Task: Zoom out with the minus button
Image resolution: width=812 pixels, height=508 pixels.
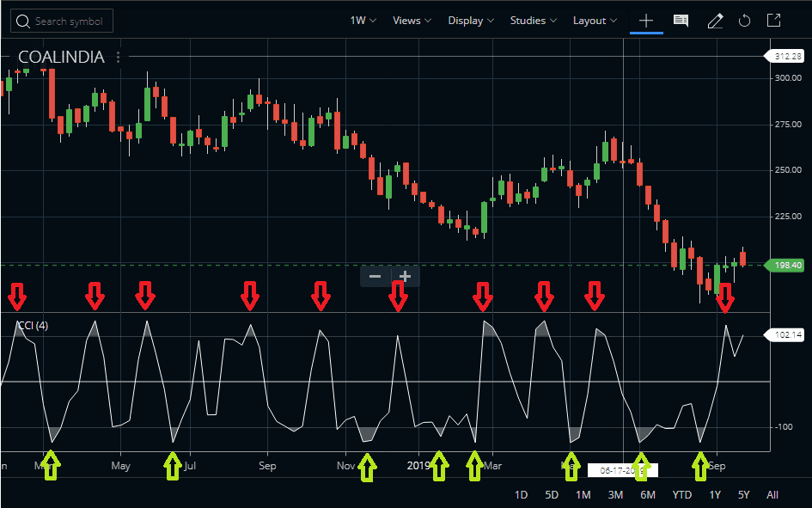Action: (x=375, y=277)
